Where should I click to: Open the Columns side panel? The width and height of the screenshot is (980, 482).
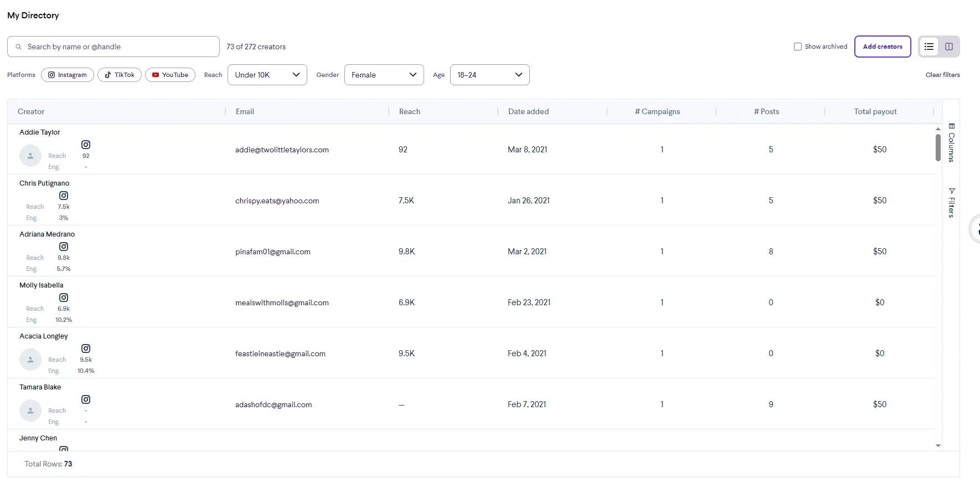pos(951,142)
